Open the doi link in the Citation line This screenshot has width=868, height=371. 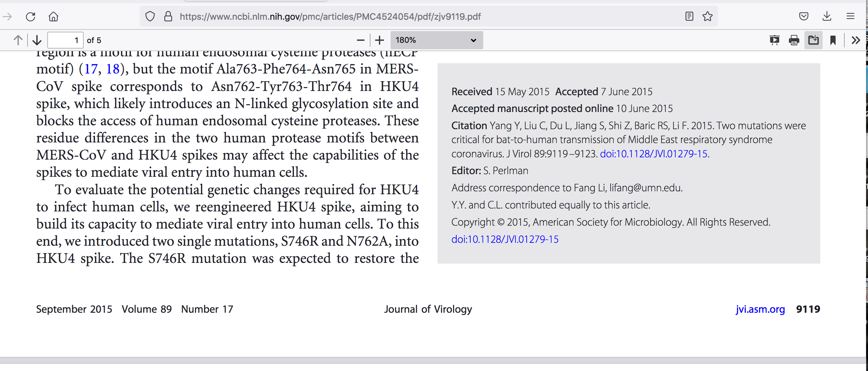(653, 154)
